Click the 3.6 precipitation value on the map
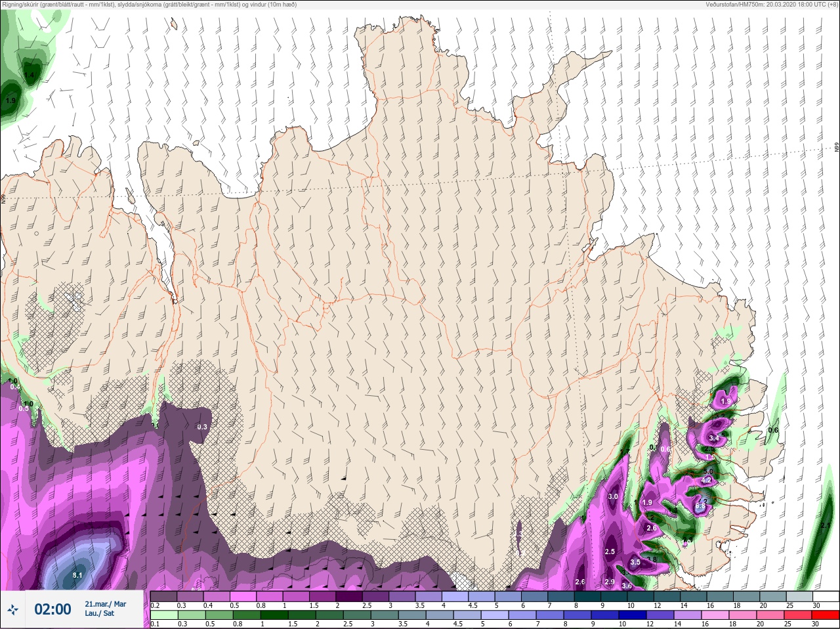The height and width of the screenshot is (629, 840). click(x=627, y=586)
